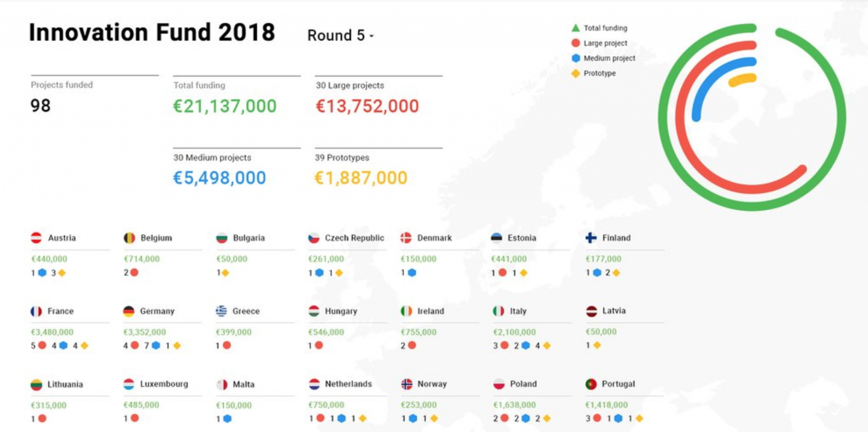Click Poland's €1,638,000 funding amount

(x=514, y=405)
